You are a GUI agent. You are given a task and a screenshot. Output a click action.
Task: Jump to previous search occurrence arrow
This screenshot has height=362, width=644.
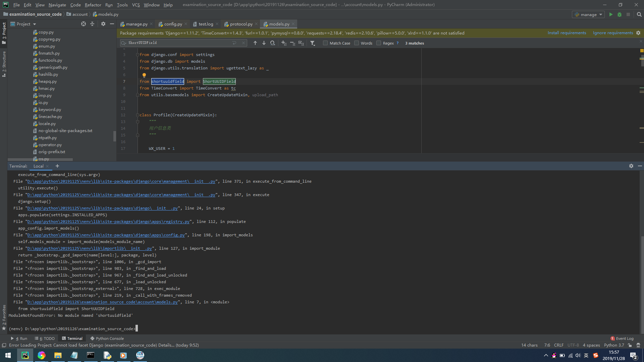coord(255,43)
